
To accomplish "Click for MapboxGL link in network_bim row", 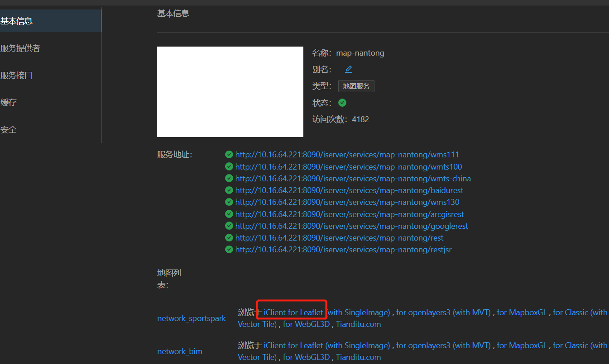I will (522, 345).
